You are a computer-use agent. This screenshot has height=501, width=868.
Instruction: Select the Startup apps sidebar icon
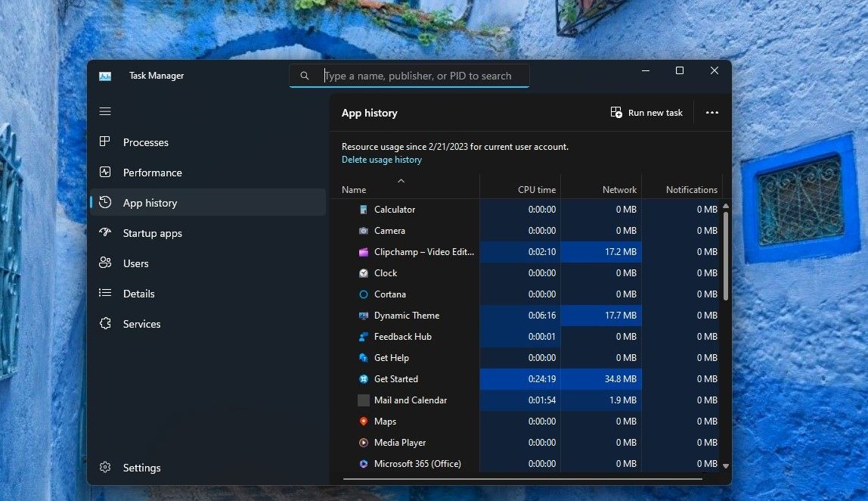click(106, 233)
